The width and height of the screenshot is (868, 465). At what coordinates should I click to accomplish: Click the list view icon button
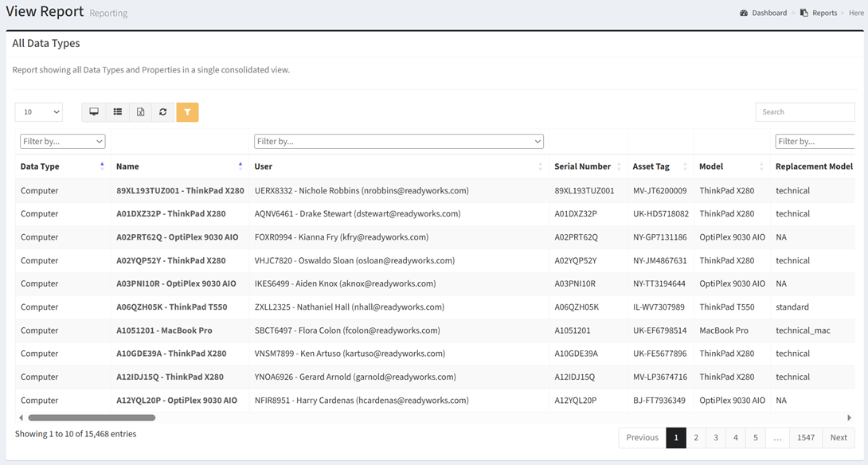click(117, 112)
